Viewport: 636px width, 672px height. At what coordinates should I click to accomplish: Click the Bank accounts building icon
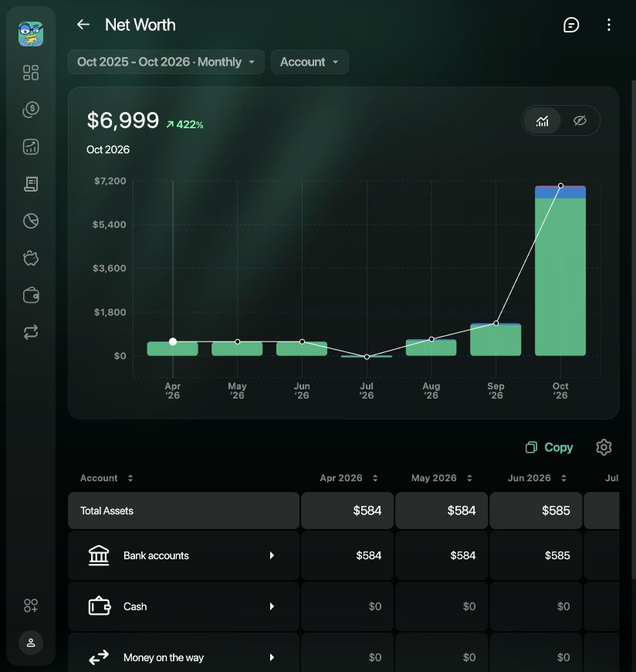(99, 555)
